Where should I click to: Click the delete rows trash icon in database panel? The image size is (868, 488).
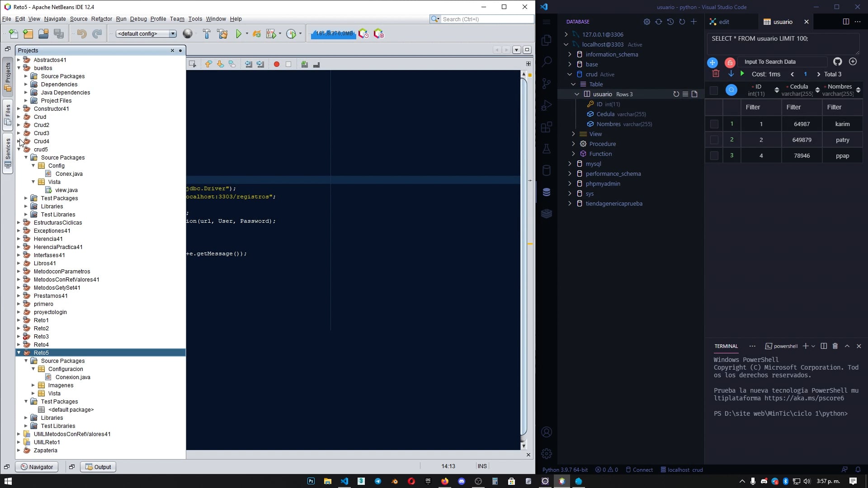716,73
